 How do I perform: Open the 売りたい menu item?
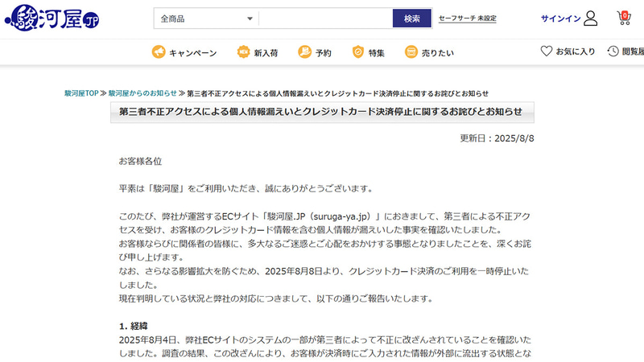click(437, 53)
